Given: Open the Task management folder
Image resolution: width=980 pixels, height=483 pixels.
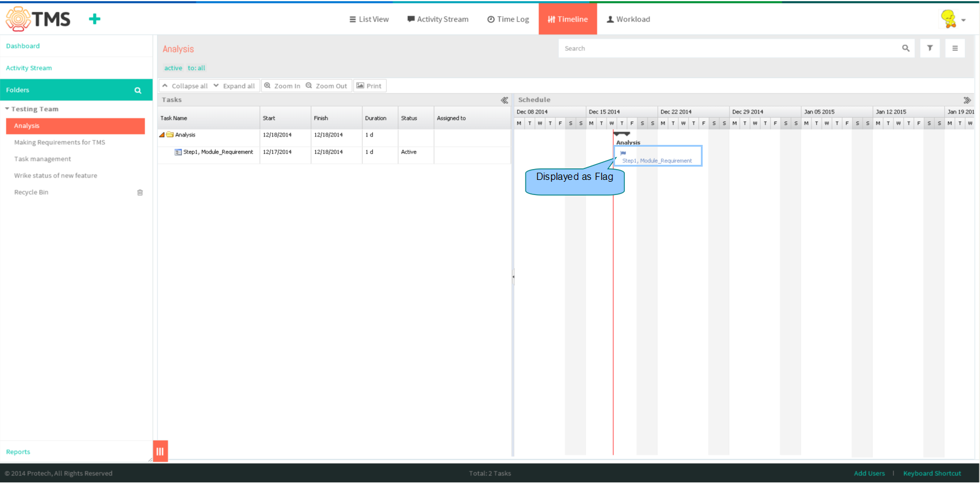Looking at the screenshot, I should [x=42, y=159].
